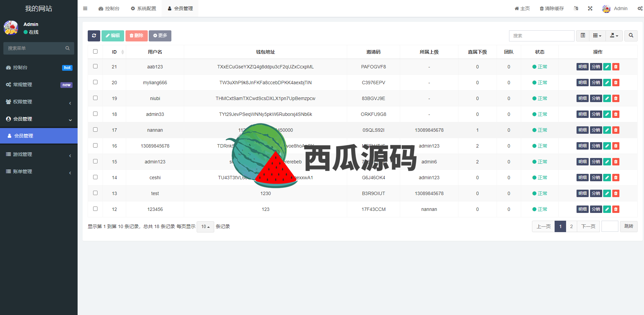This screenshot has height=315, width=644.
Task: Open the page size 10 dropdown
Action: (205, 227)
